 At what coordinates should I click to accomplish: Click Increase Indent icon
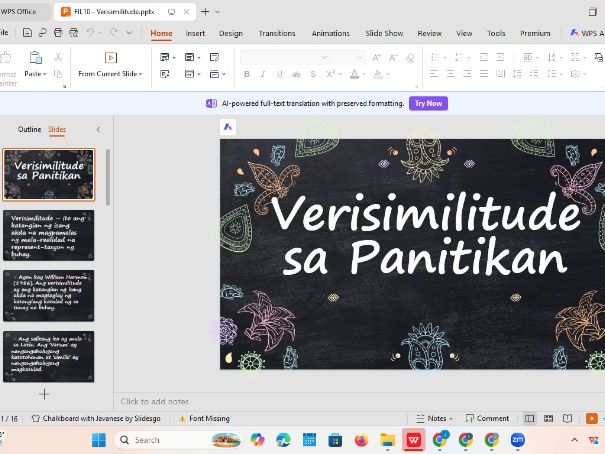coord(500,57)
